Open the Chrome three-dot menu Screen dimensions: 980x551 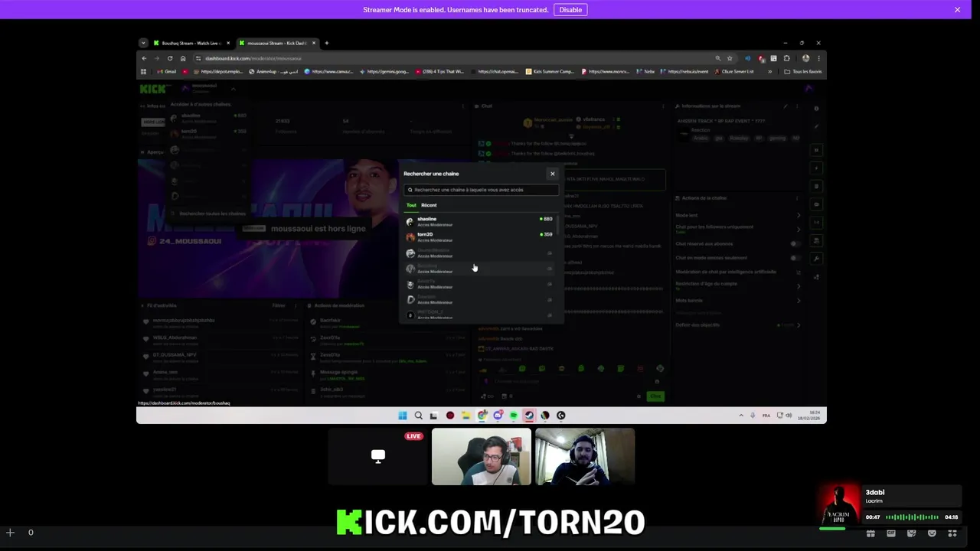click(x=818, y=58)
